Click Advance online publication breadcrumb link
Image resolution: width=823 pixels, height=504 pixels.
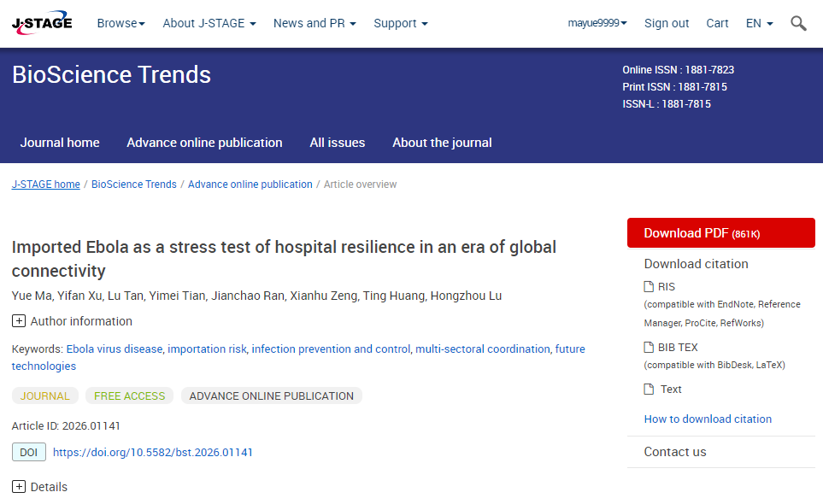point(250,184)
